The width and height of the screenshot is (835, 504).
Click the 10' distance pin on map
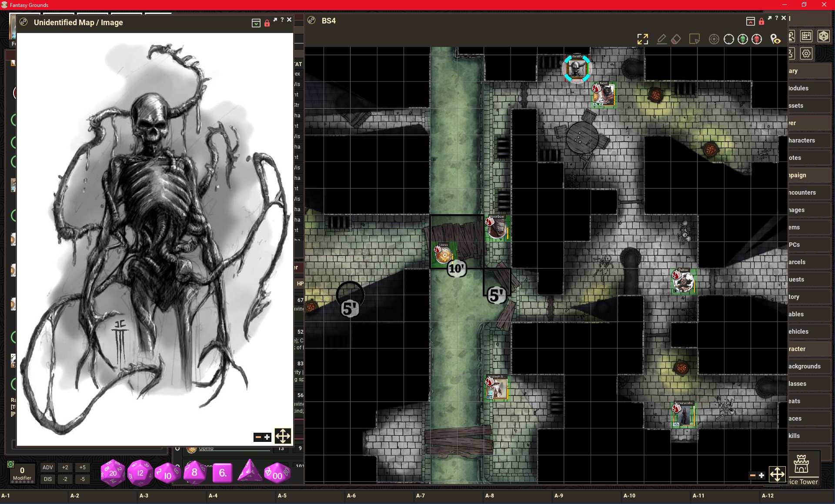pos(457,268)
